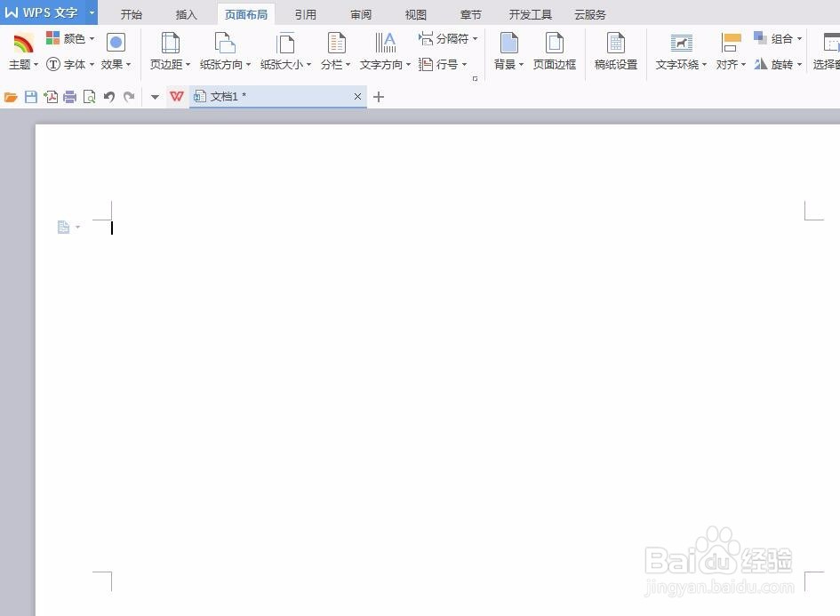Open the 字体 theme fonts menu
This screenshot has width=840, height=616.
70,64
